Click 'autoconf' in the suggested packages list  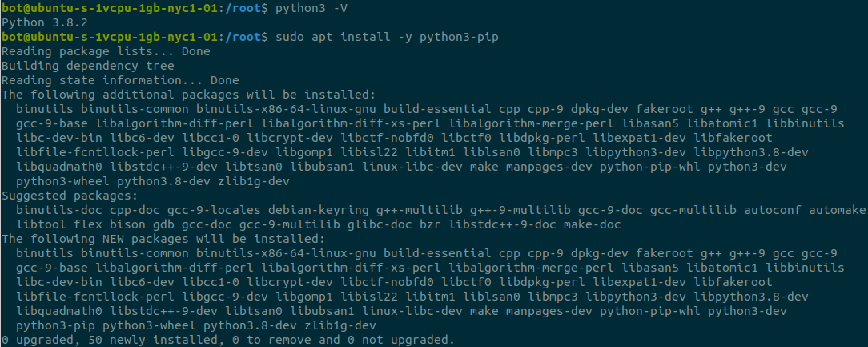772,210
